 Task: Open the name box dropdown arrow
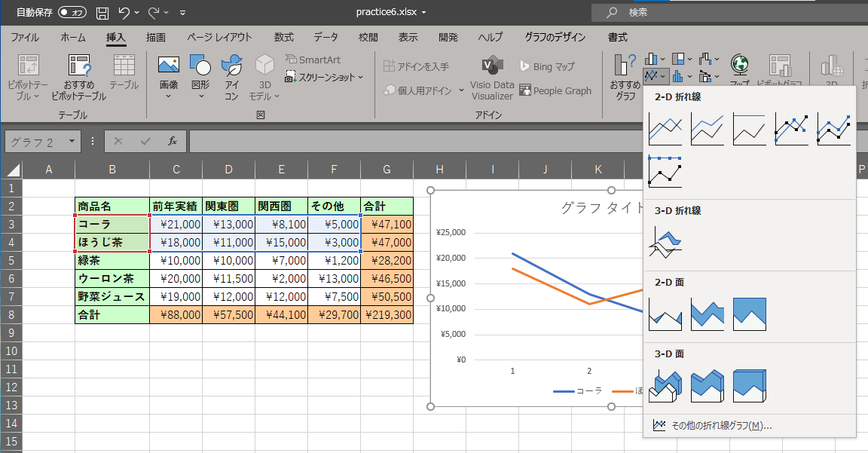pyautogui.click(x=72, y=142)
